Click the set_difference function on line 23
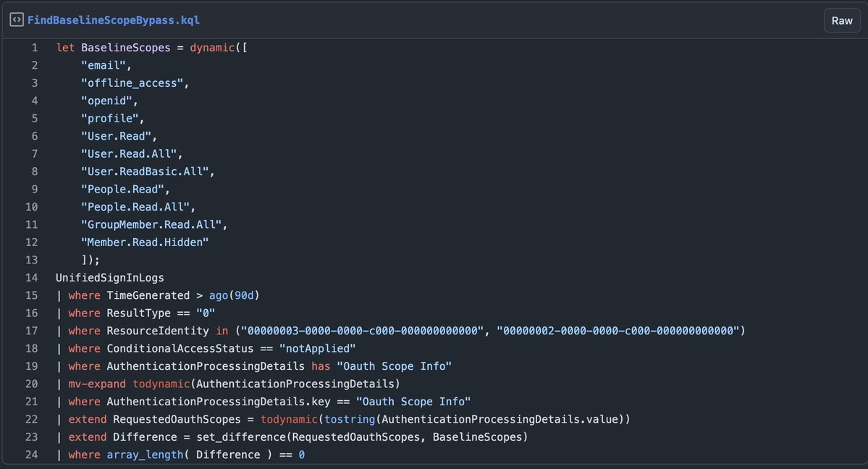The height and width of the screenshot is (469, 868). [x=241, y=437]
